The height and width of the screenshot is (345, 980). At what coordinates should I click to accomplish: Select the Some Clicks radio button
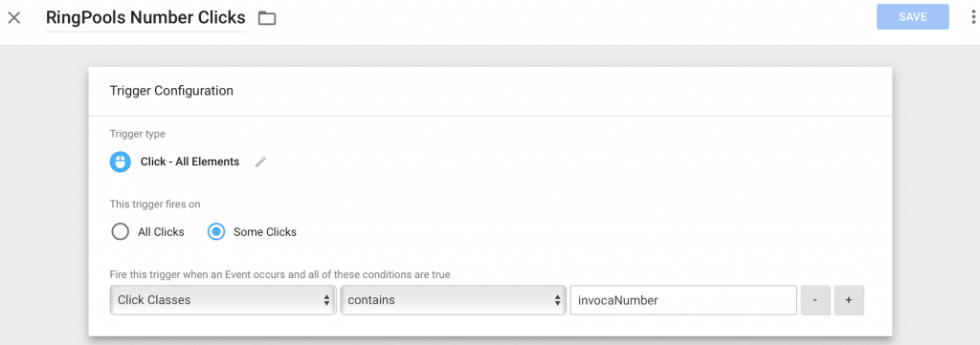[x=216, y=232]
